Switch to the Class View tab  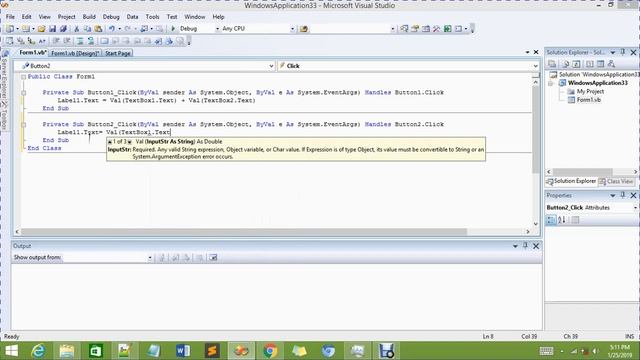click(x=616, y=182)
